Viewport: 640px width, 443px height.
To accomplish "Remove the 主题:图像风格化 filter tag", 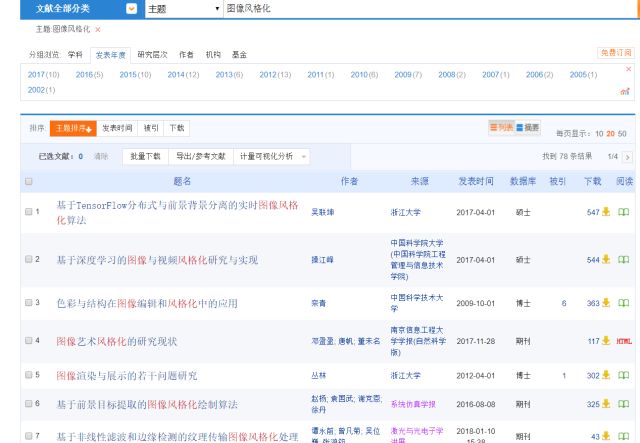I will [x=98, y=29].
